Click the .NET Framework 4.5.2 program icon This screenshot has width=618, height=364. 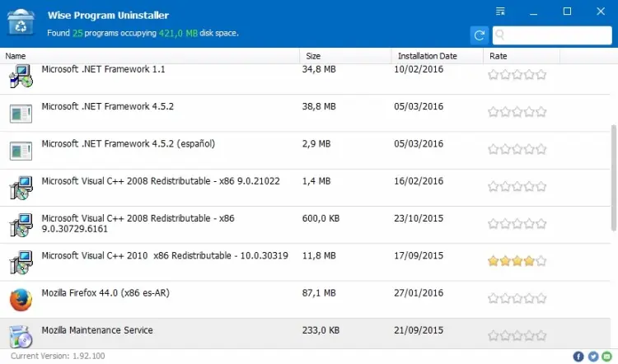tap(21, 114)
